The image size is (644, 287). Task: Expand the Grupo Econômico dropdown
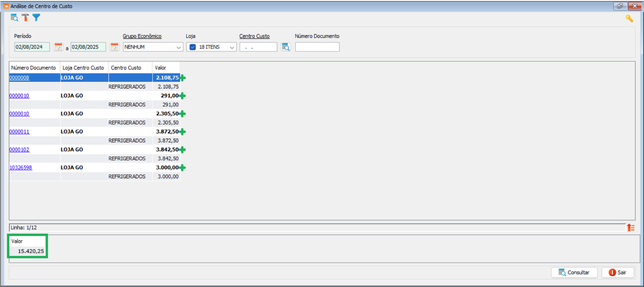(179, 47)
